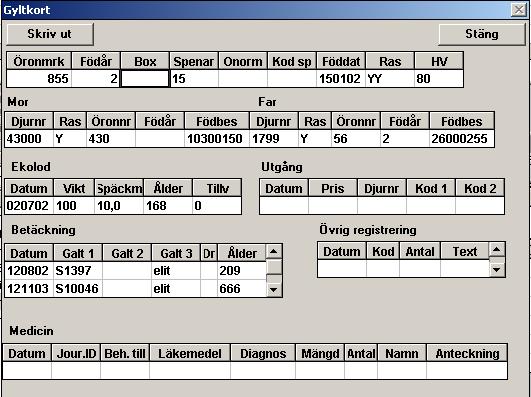This screenshot has height=397, width=531.
Task: Click empty Medicin Diagnos cell
Action: 263,370
